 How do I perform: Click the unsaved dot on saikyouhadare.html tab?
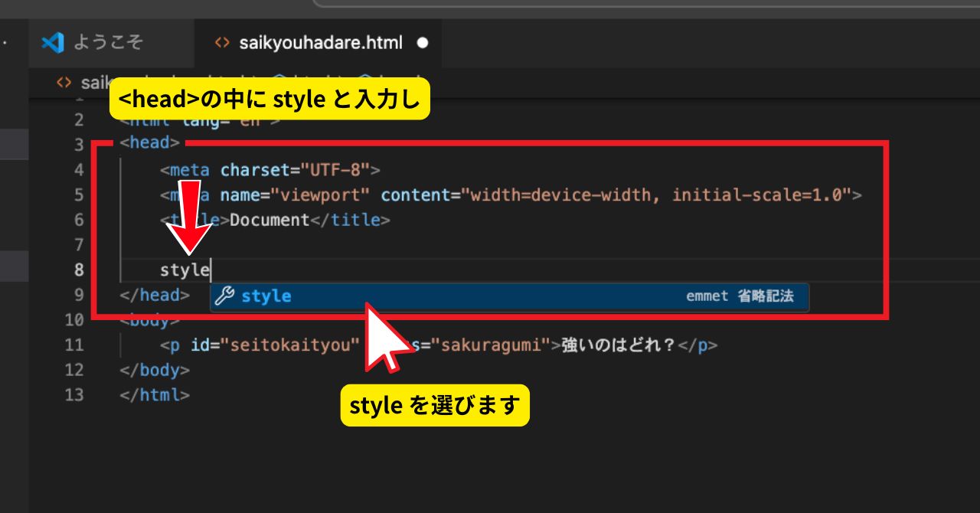click(422, 43)
